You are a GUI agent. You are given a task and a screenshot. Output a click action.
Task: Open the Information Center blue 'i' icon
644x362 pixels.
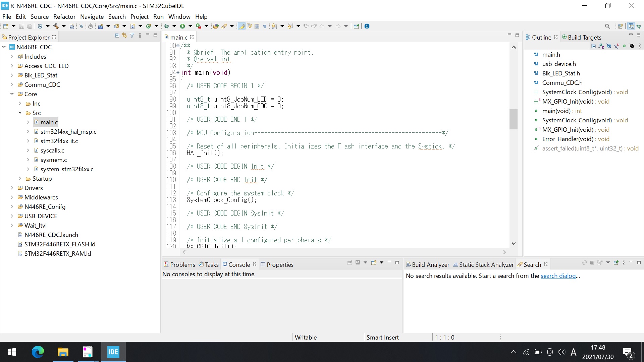point(367,26)
